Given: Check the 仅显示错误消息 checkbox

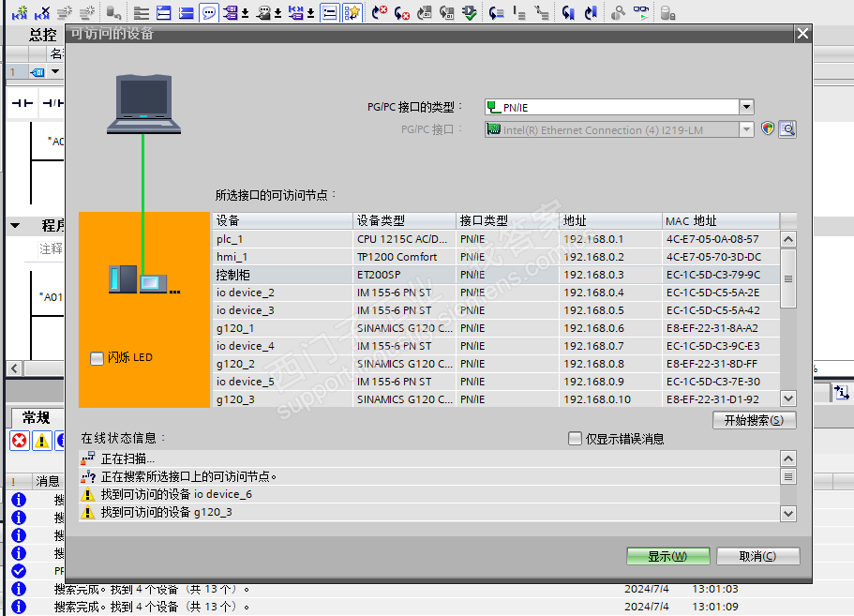Looking at the screenshot, I should tap(575, 439).
